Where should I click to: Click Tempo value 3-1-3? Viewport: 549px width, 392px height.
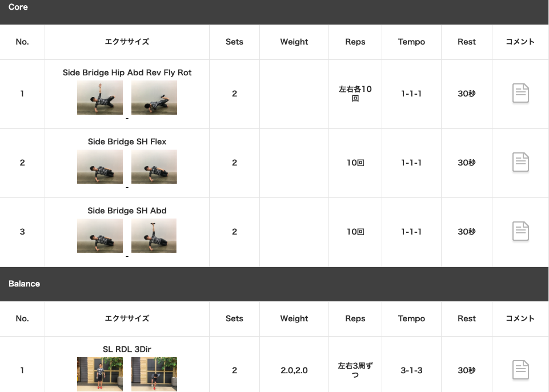(411, 370)
